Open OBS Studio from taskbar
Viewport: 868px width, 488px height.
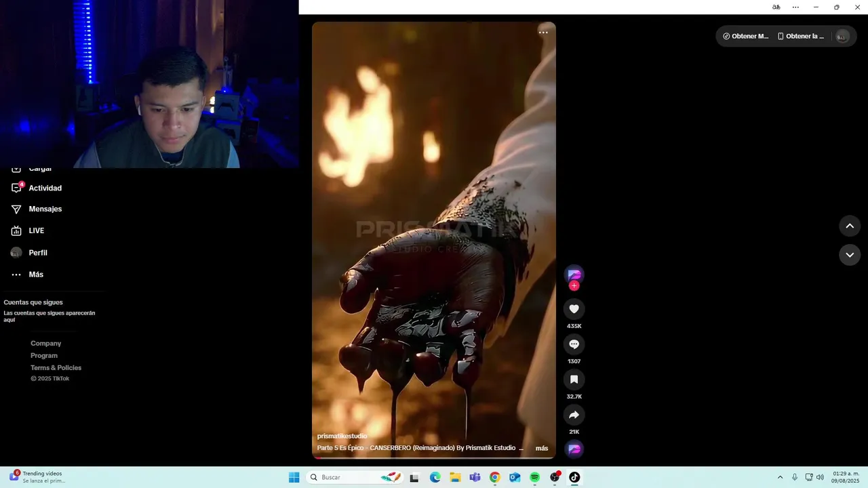pyautogui.click(x=555, y=477)
